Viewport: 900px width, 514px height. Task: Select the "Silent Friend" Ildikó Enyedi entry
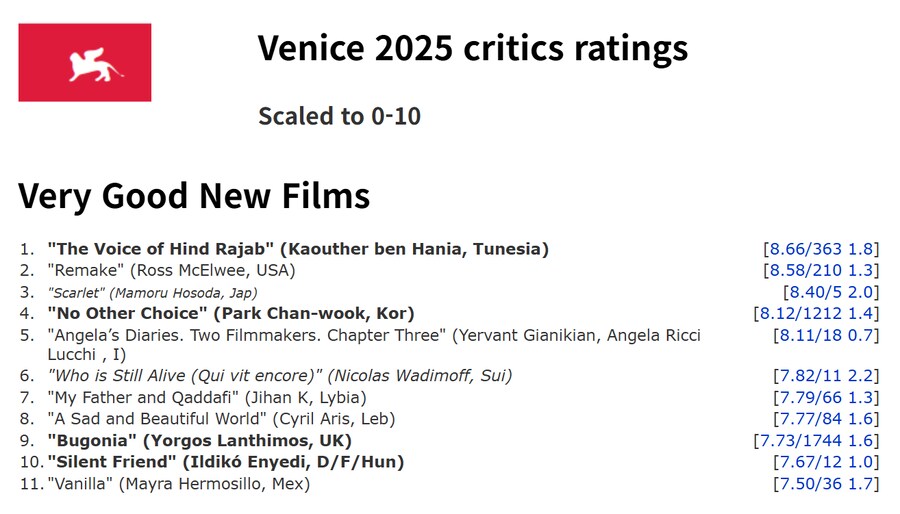click(x=226, y=462)
